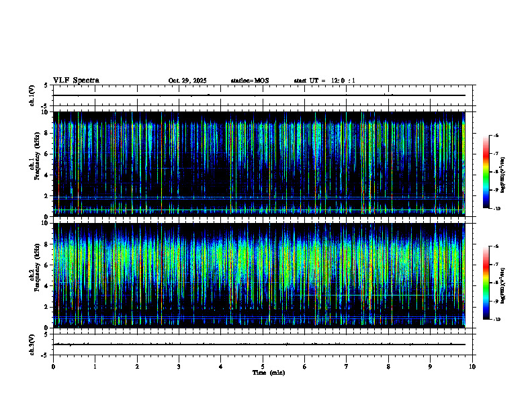This screenshot has width=532, height=411.
Task: Click inside the ch.2 spectrogram plot
Action: click(259, 275)
